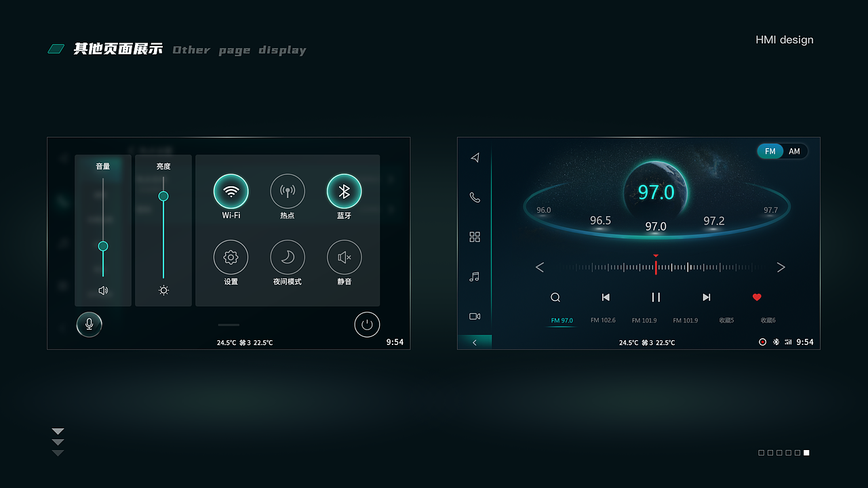Toggle 静音 mute button
This screenshot has width=868, height=488.
[344, 258]
